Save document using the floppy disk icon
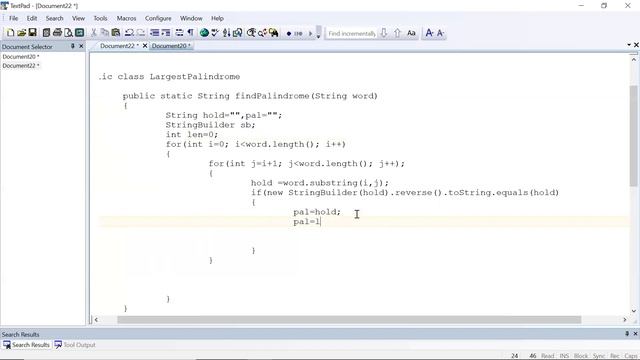 pos(33,33)
